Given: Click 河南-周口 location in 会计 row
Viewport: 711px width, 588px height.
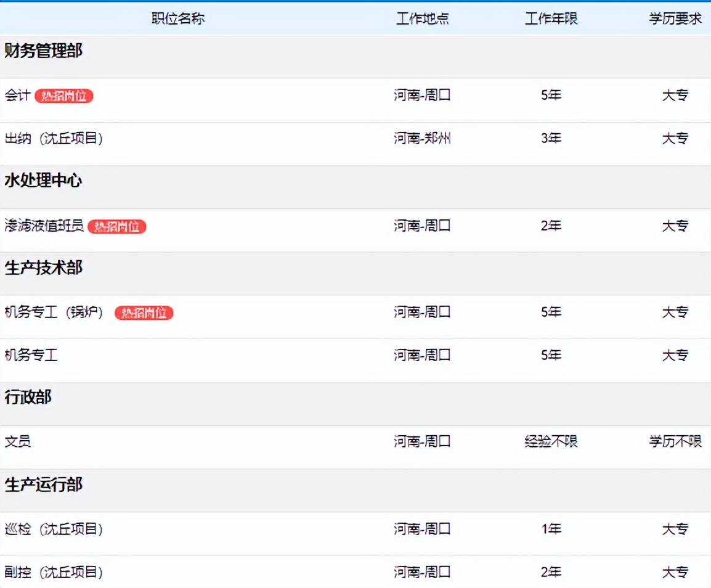Looking at the screenshot, I should pyautogui.click(x=422, y=96).
